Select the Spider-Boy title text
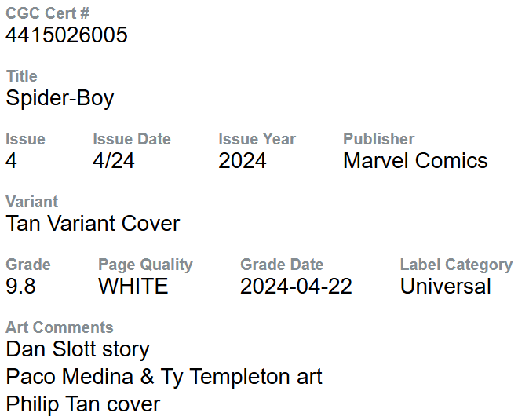 click(60, 98)
